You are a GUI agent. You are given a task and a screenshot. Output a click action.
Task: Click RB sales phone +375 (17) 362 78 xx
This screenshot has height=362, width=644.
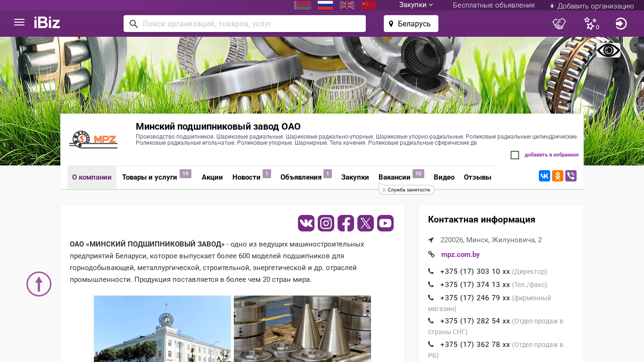tap(475, 345)
